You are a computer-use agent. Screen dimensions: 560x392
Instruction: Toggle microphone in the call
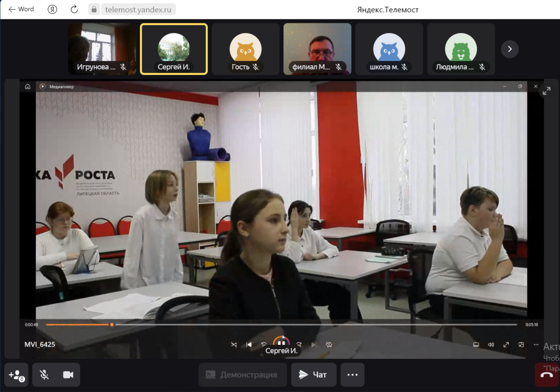(x=44, y=375)
